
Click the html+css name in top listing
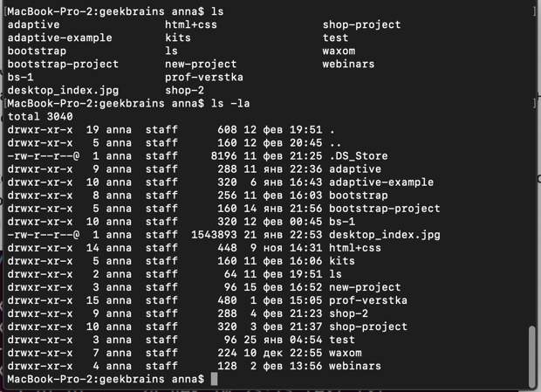click(191, 24)
